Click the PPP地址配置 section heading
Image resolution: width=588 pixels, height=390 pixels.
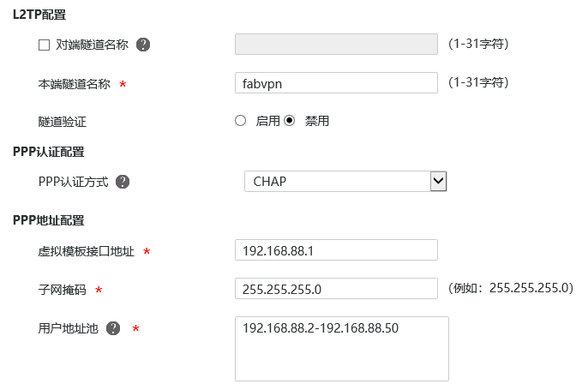pos(49,220)
